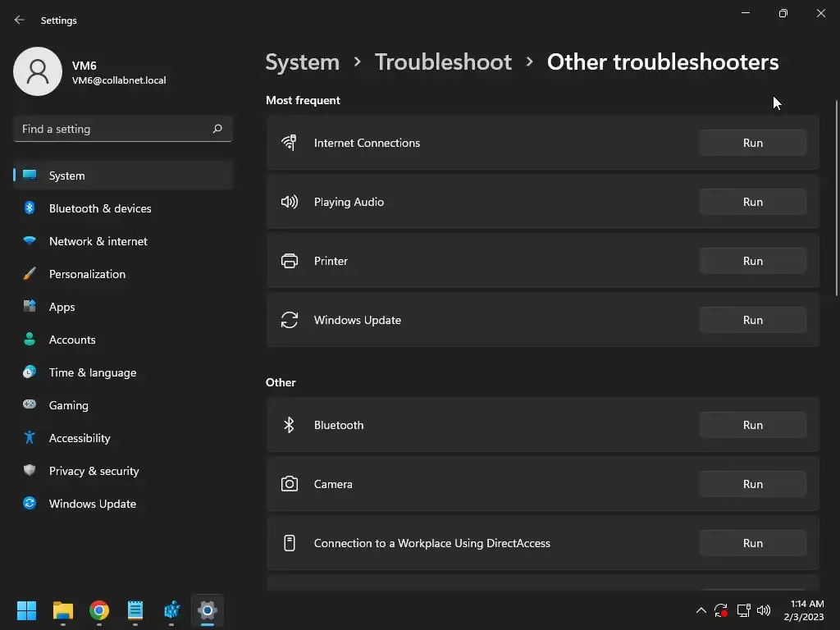This screenshot has width=840, height=630.
Task: Open the clock and date flyout
Action: point(804,610)
